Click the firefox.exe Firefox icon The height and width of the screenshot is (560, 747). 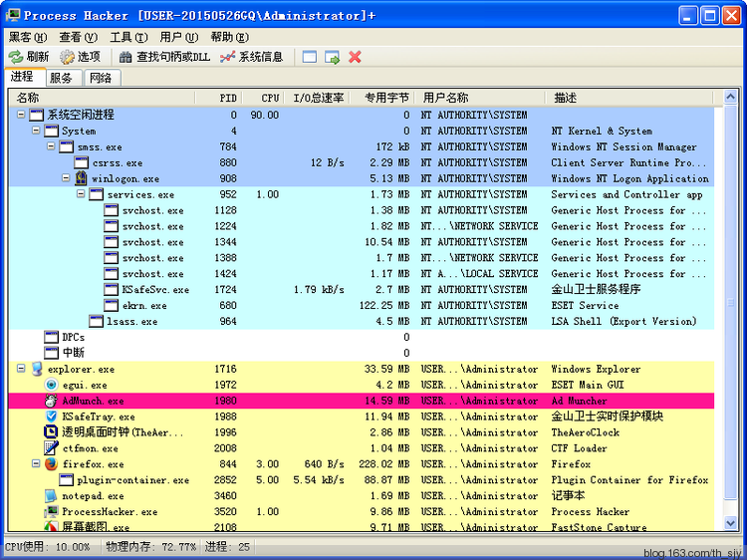point(51,463)
